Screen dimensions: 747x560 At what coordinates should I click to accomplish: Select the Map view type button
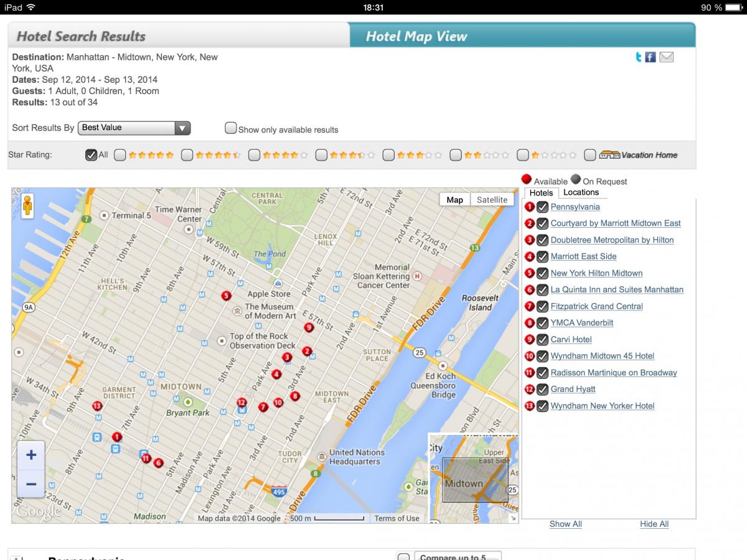click(455, 200)
